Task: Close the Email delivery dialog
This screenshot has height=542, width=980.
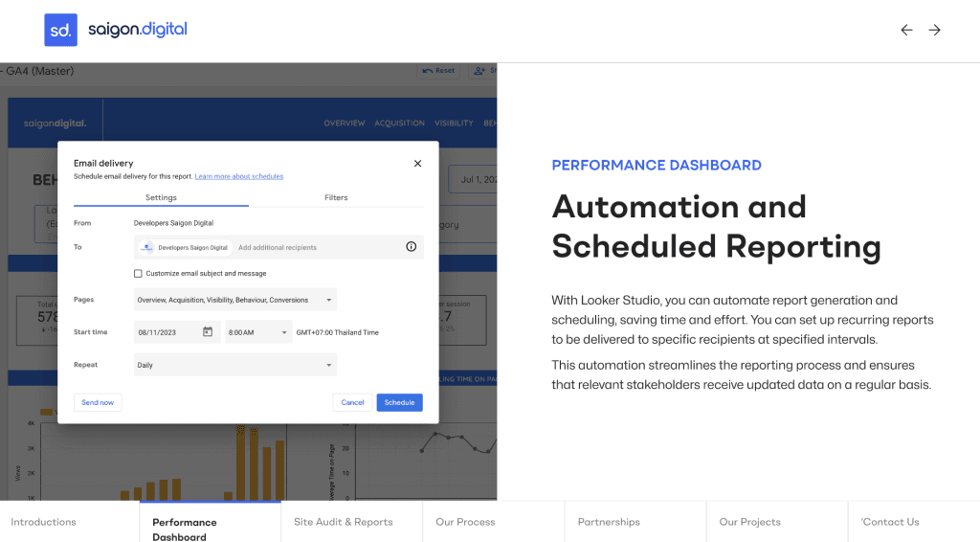Action: coord(417,164)
